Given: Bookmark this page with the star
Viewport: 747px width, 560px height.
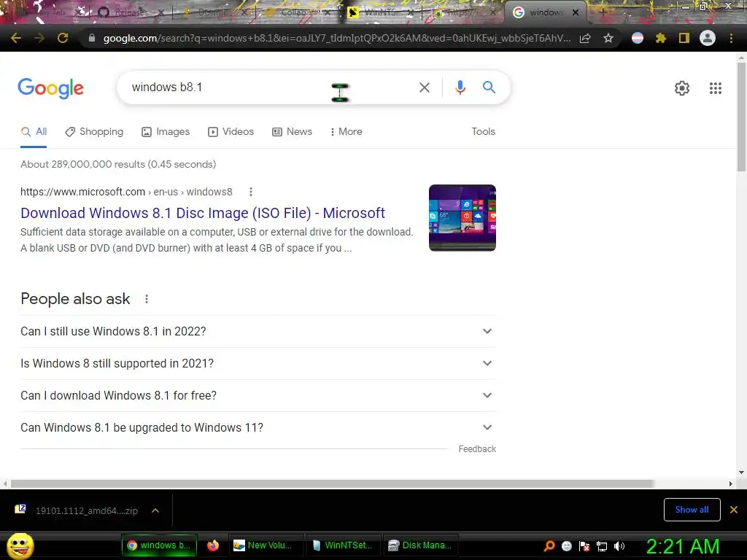Looking at the screenshot, I should click(608, 39).
